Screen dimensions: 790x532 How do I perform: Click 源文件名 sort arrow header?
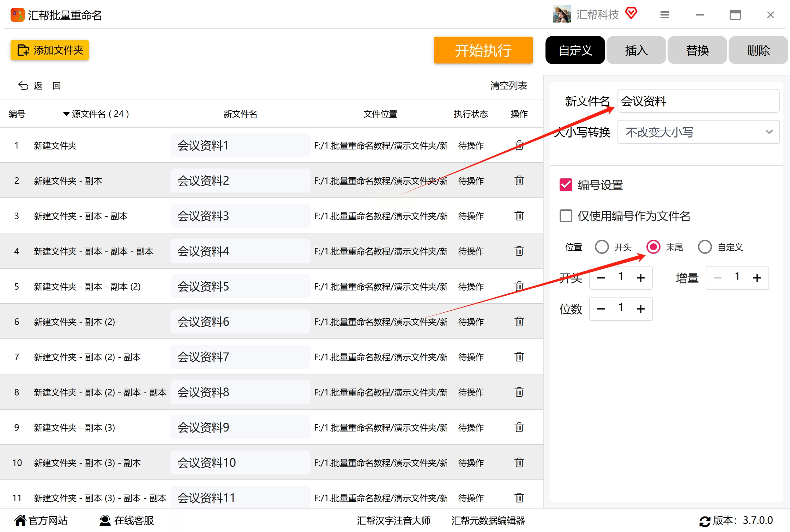(66, 114)
